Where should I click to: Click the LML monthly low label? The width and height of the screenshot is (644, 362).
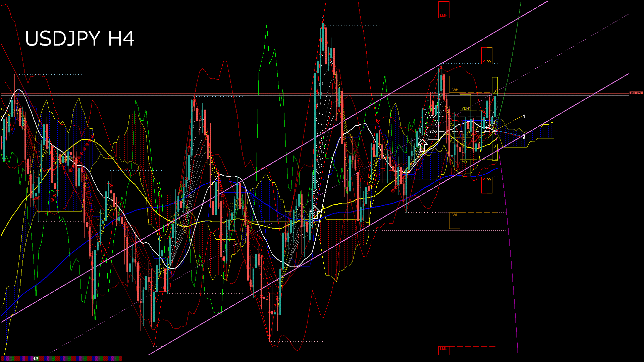444,349
